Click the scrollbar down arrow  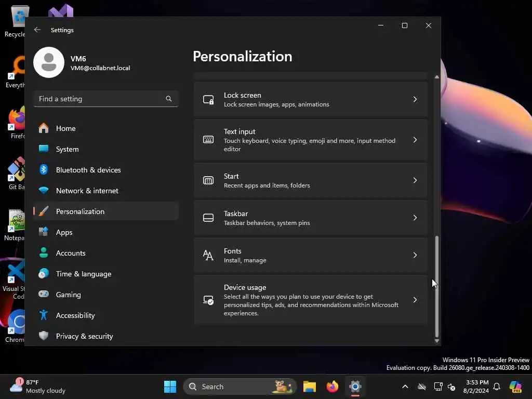436,341
